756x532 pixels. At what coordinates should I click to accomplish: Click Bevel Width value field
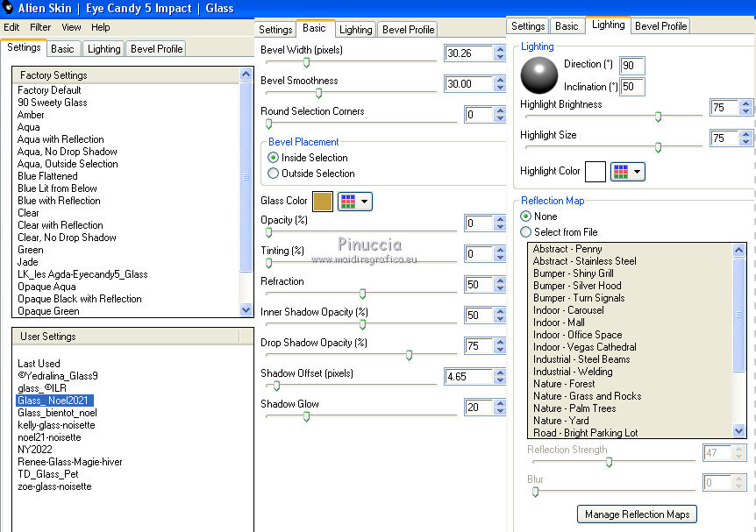pyautogui.click(x=468, y=53)
